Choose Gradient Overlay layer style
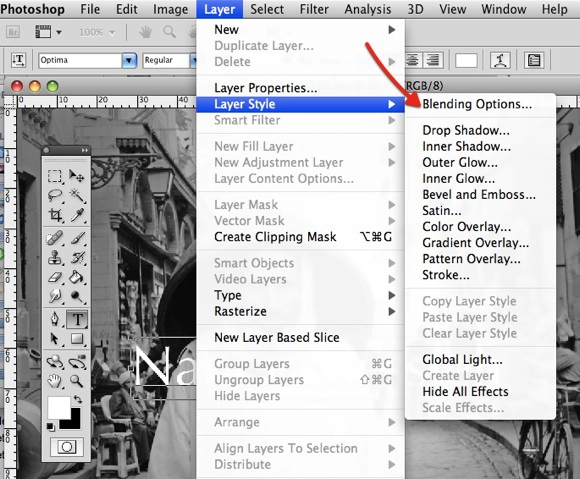Screen dimensions: 580x479 pyautogui.click(x=481, y=243)
